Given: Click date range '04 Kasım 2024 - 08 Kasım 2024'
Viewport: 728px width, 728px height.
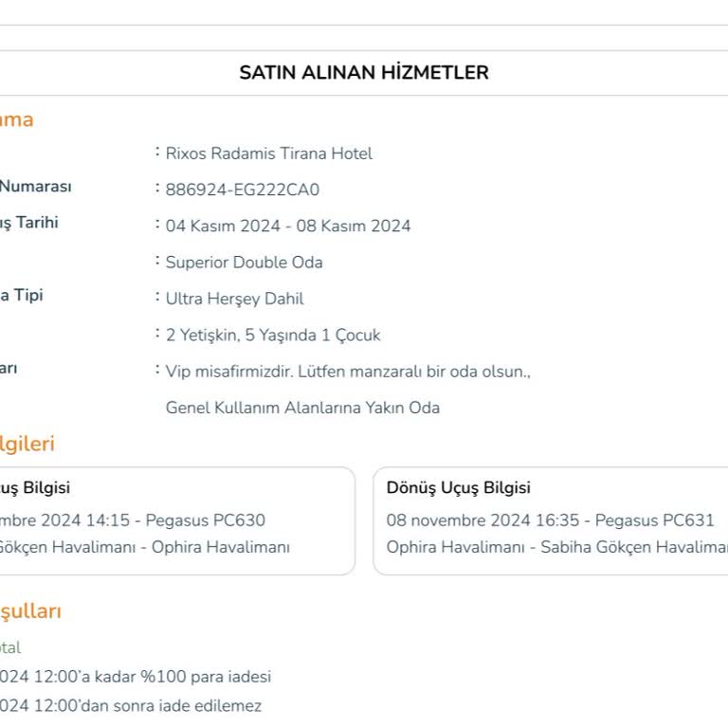Looking at the screenshot, I should pyautogui.click(x=288, y=226).
